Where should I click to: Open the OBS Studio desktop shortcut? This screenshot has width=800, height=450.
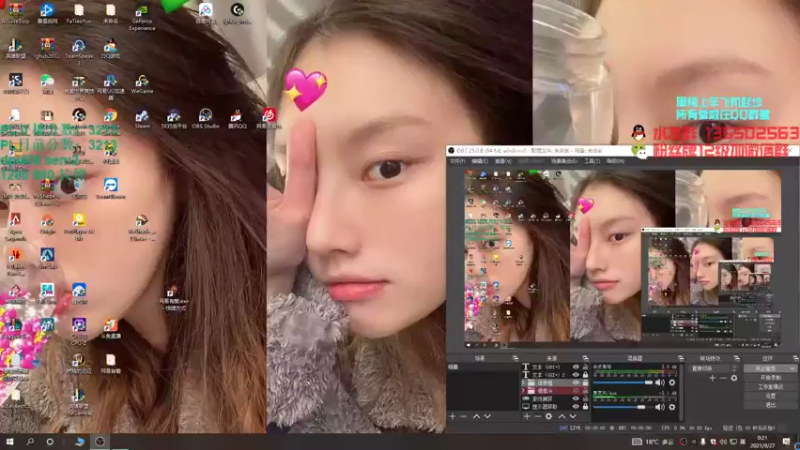[x=206, y=118]
